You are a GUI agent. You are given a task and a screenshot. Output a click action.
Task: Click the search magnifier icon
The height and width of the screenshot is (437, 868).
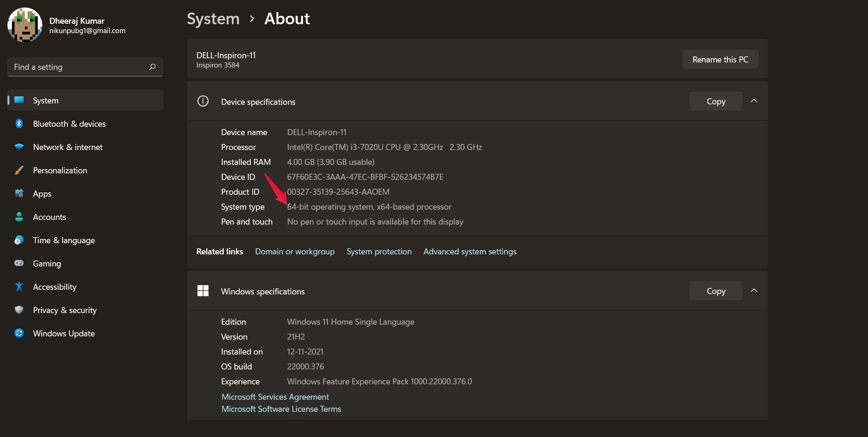[152, 67]
